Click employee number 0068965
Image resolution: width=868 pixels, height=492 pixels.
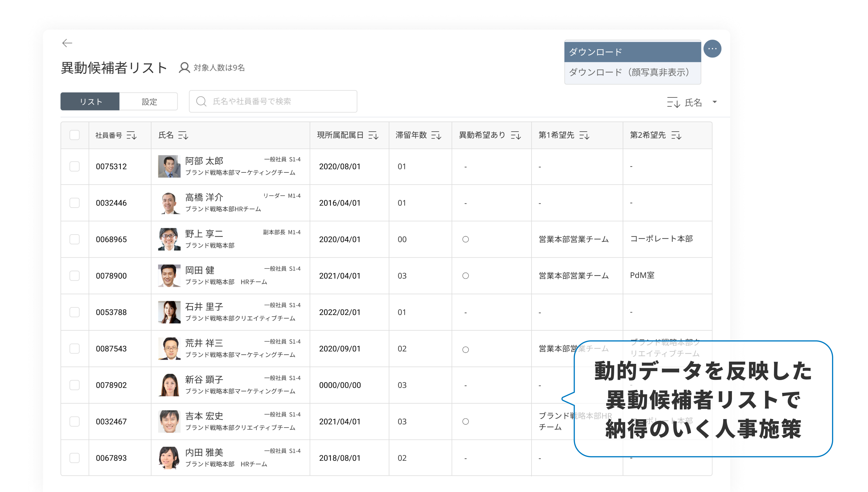point(111,239)
